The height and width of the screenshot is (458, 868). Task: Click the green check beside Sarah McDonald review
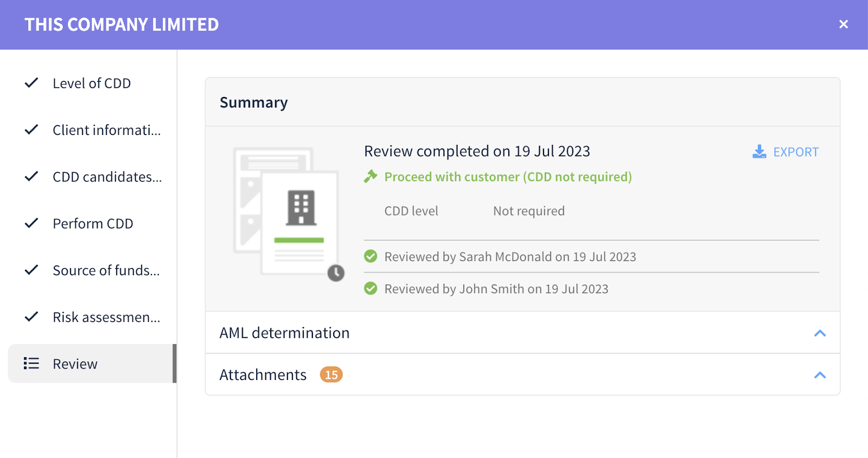(x=371, y=256)
